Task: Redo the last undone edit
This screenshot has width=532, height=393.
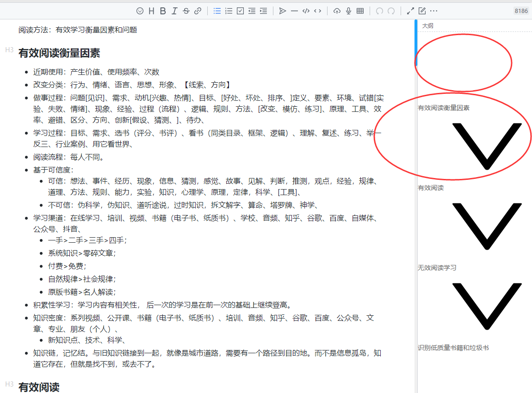Action: [x=391, y=11]
